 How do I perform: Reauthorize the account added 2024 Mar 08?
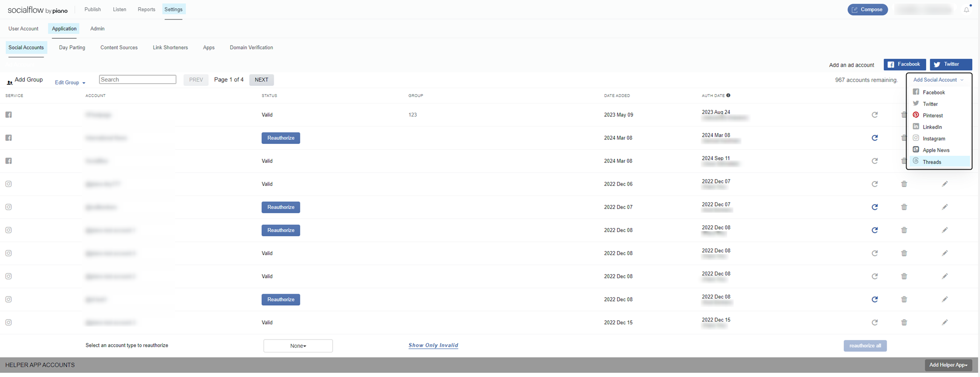pyautogui.click(x=281, y=138)
